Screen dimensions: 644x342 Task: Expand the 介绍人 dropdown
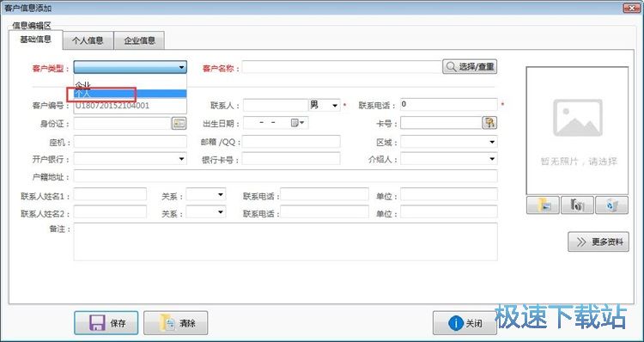492,159
